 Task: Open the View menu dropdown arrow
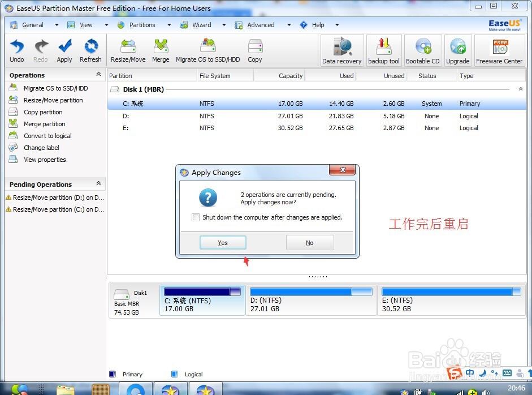[x=106, y=25]
